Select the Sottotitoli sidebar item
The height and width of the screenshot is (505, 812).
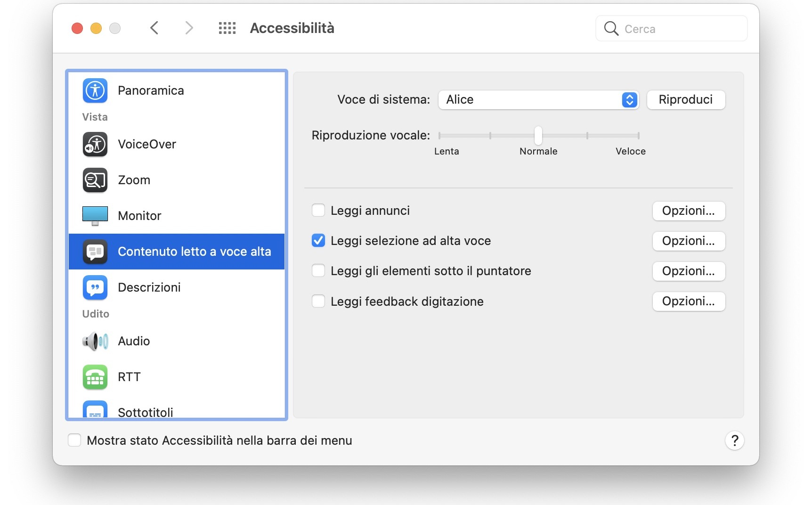145,412
